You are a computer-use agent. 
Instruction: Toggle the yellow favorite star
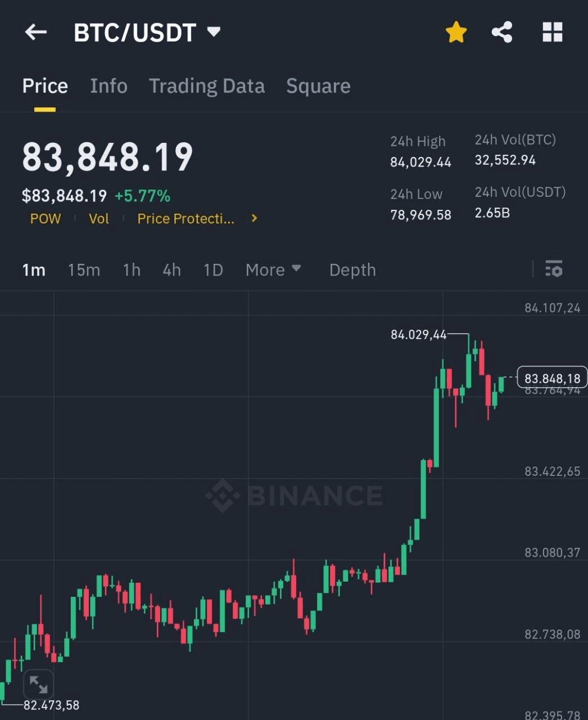[456, 32]
